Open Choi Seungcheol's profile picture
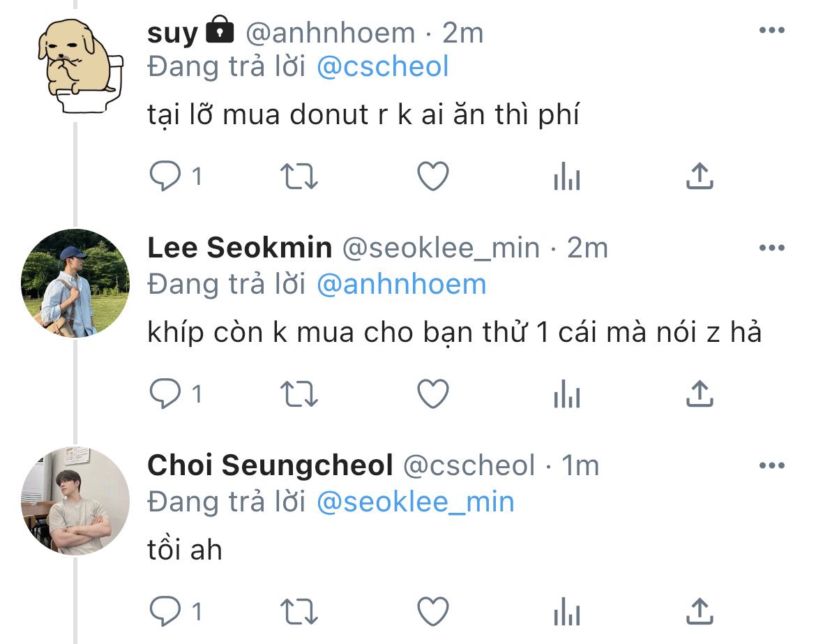The height and width of the screenshot is (644, 816). point(75,500)
